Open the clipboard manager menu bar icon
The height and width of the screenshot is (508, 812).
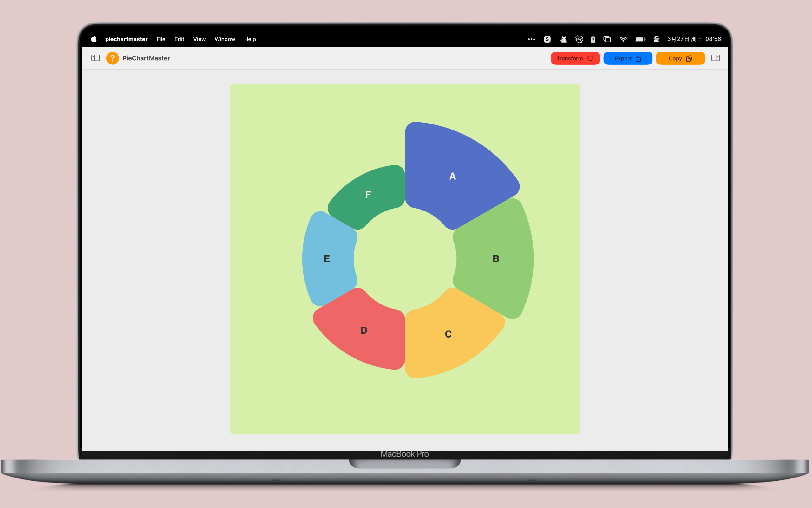tap(593, 39)
